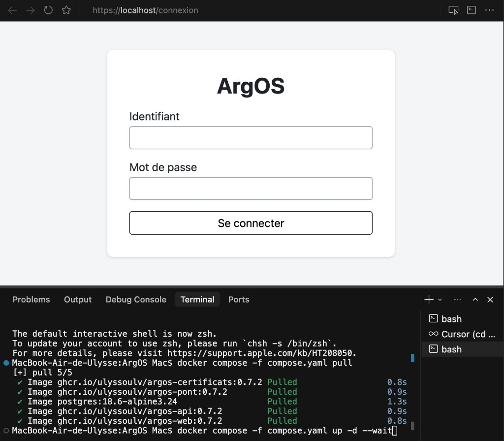Click the postgres:18.6-alpine3.24 image line
This screenshot has width=504, height=441.
tap(102, 401)
